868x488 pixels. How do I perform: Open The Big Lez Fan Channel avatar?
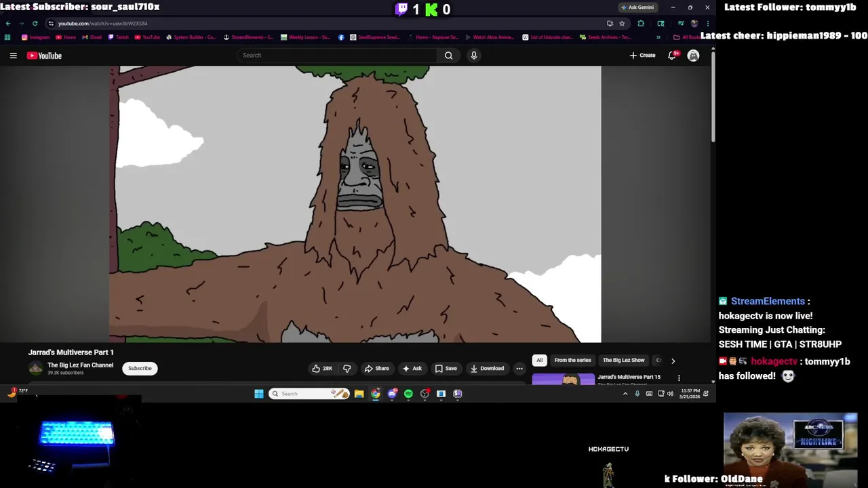tap(35, 369)
